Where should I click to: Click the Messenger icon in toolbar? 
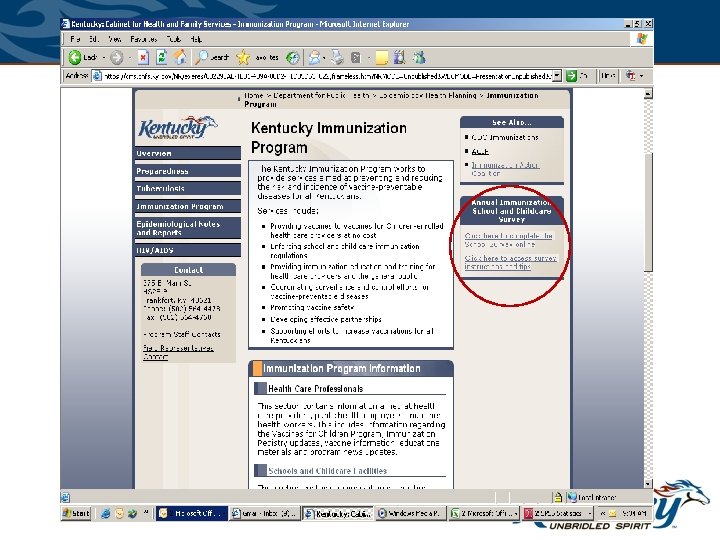point(419,57)
